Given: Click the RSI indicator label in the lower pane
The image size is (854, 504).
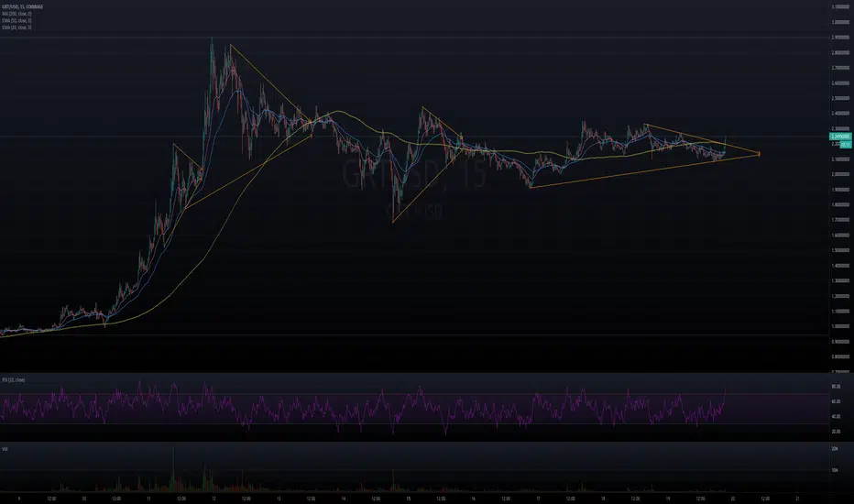Looking at the screenshot, I should 13,379.
